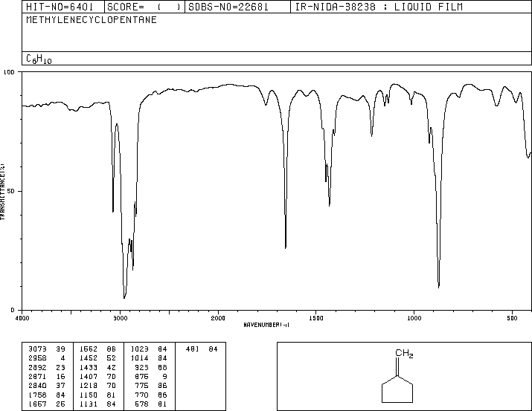Click the 1500 tick label on wavenumber axis

pyautogui.click(x=316, y=318)
